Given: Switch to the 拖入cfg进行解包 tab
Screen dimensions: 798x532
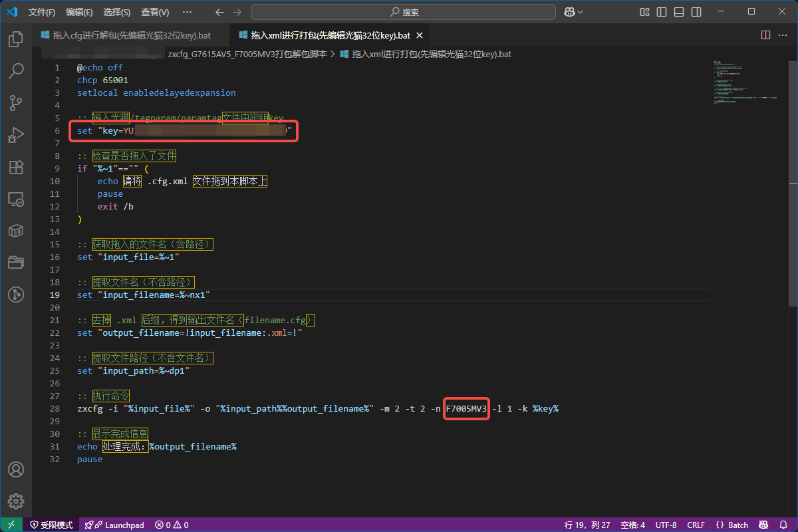Looking at the screenshot, I should (x=126, y=35).
